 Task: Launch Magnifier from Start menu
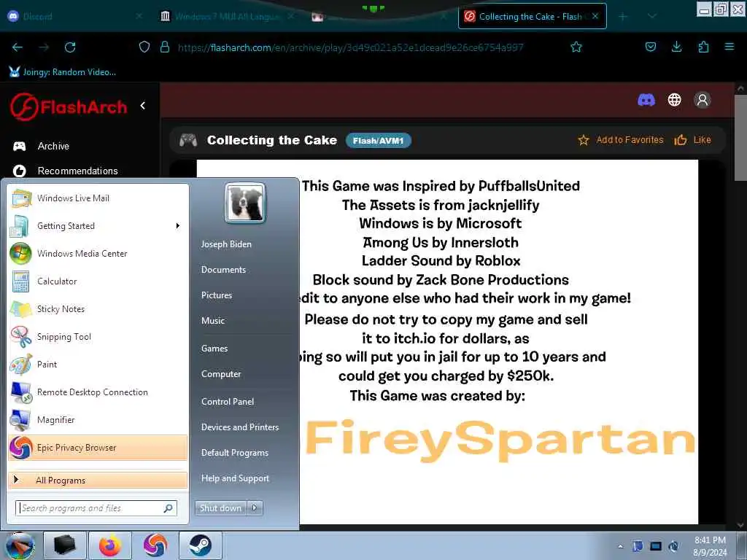tap(98, 419)
